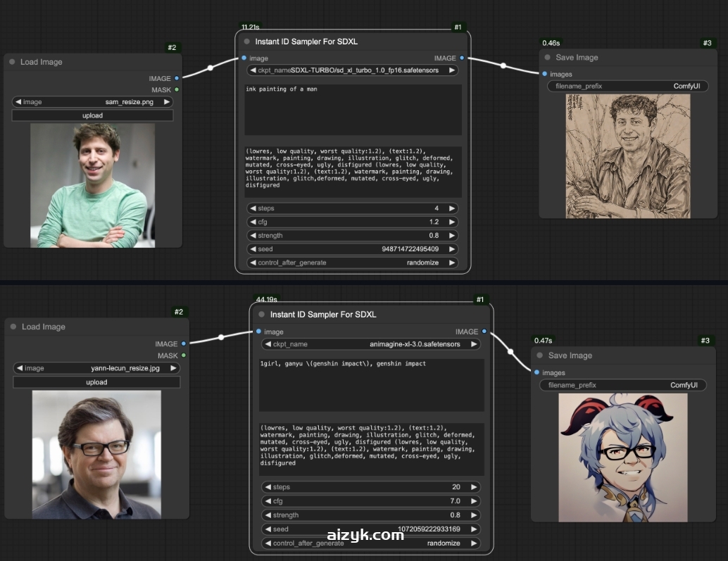This screenshot has width=728, height=561.
Task: Toggle control_after_generate below seed 948714722495409
Action: coord(352,263)
